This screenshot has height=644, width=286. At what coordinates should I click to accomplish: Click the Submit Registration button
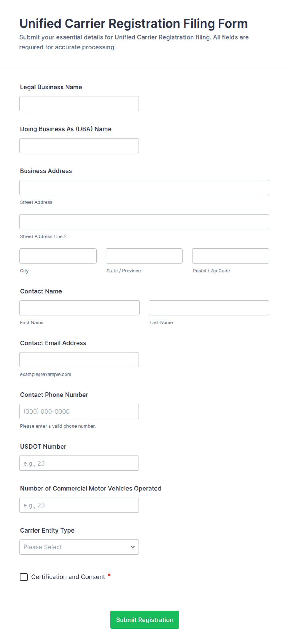145,620
